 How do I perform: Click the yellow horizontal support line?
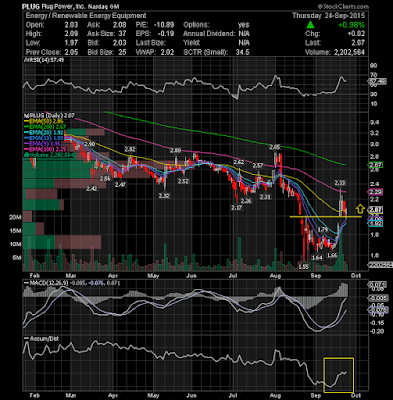pos(325,217)
